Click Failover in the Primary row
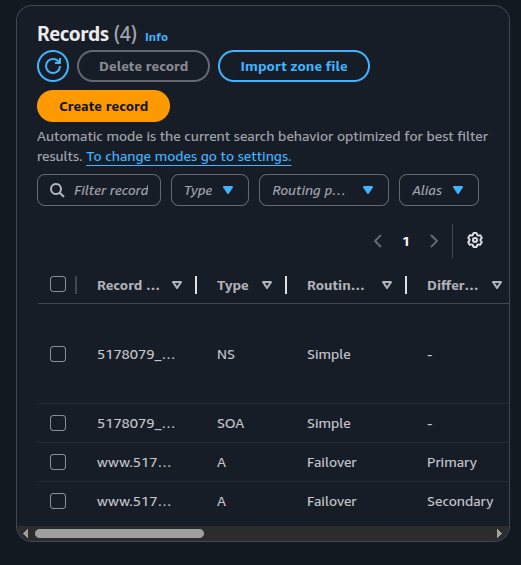The height and width of the screenshot is (565, 521). click(331, 463)
